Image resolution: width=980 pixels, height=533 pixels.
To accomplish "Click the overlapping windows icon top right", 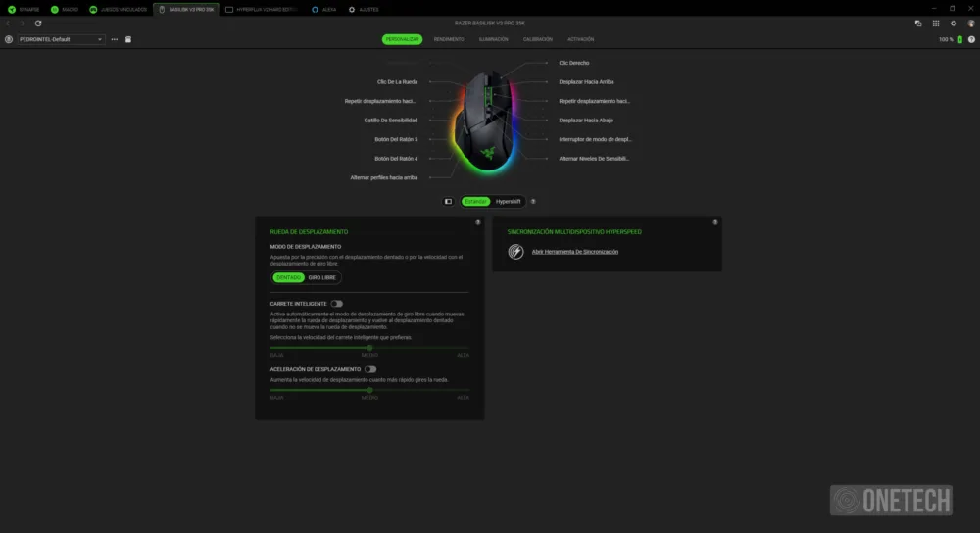I will tap(918, 24).
